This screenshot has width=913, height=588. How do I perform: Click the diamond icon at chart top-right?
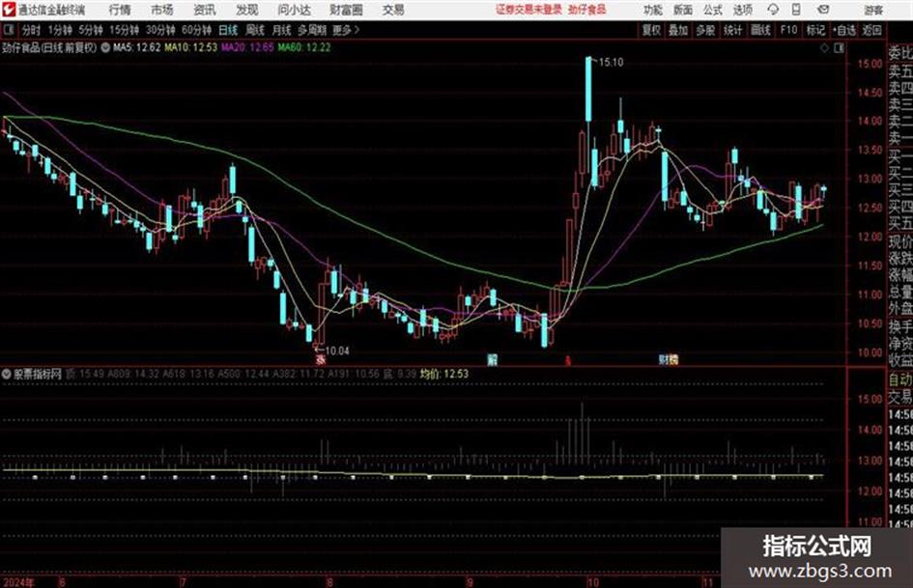coord(824,48)
